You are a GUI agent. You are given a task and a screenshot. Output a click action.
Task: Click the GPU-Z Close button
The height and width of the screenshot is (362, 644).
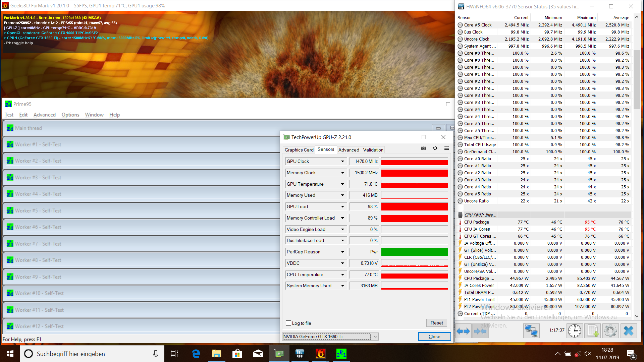tap(434, 337)
